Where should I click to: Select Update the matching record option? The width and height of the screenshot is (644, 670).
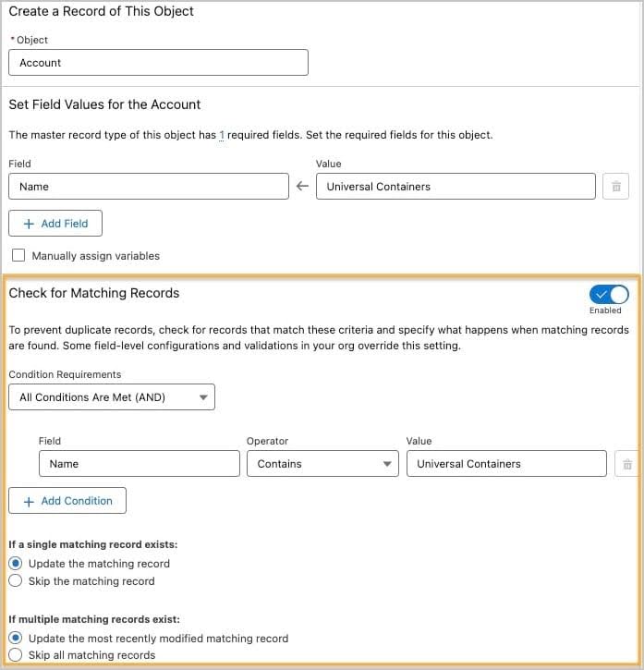[16, 563]
